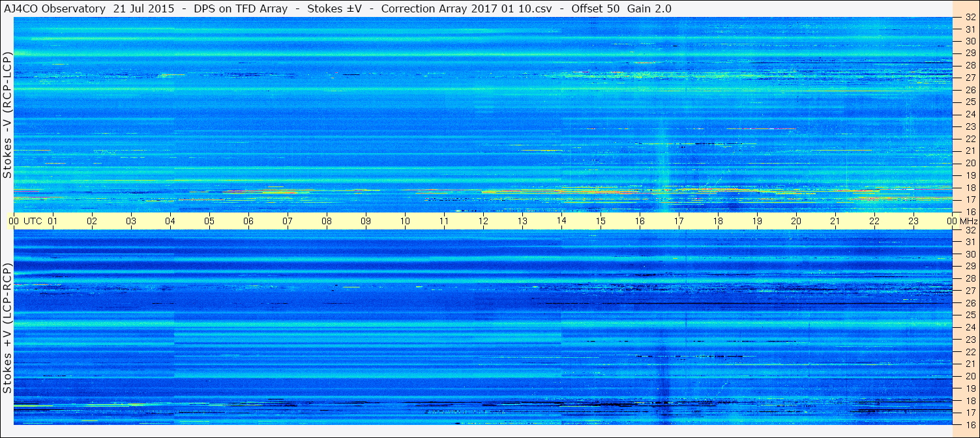Screen dimensions: 980x438
Task: Click the "Stokes ±V" text in header
Action: tap(334, 8)
